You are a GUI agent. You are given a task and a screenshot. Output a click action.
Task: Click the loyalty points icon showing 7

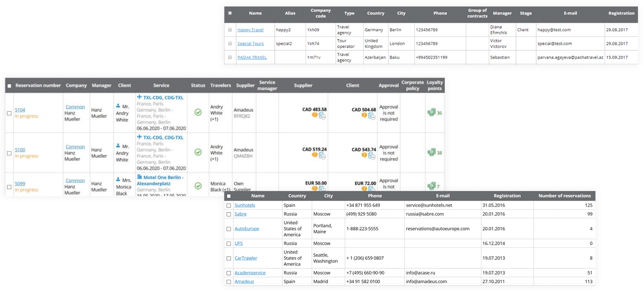tap(431, 186)
